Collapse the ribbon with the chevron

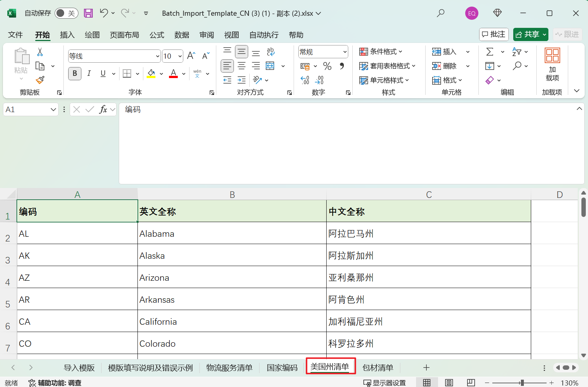click(x=577, y=91)
